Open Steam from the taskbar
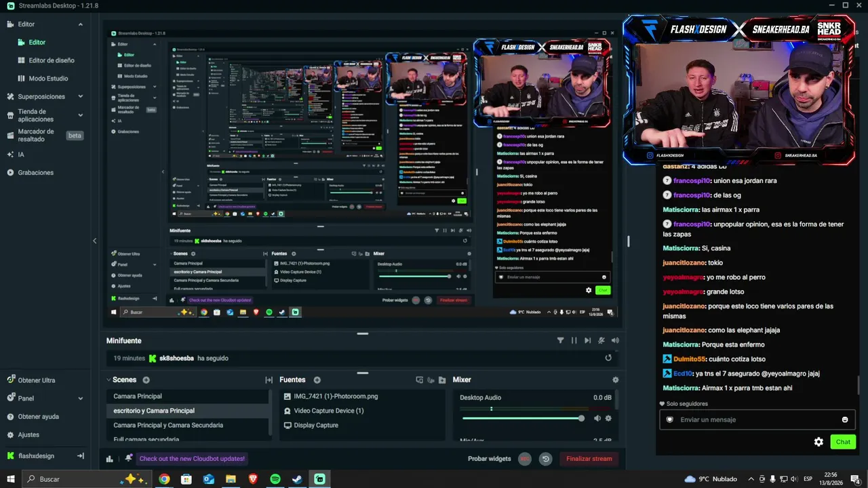 tap(297, 479)
